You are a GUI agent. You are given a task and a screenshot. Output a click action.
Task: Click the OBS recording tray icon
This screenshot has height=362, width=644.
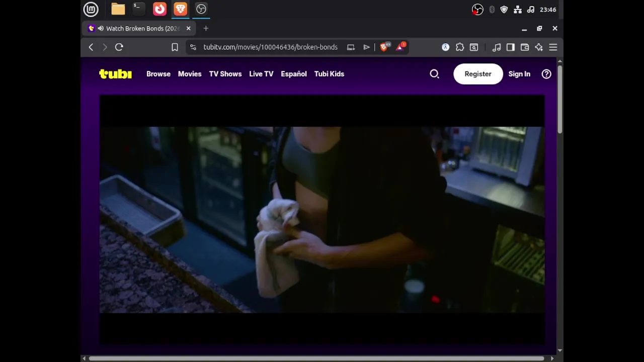pos(477,10)
